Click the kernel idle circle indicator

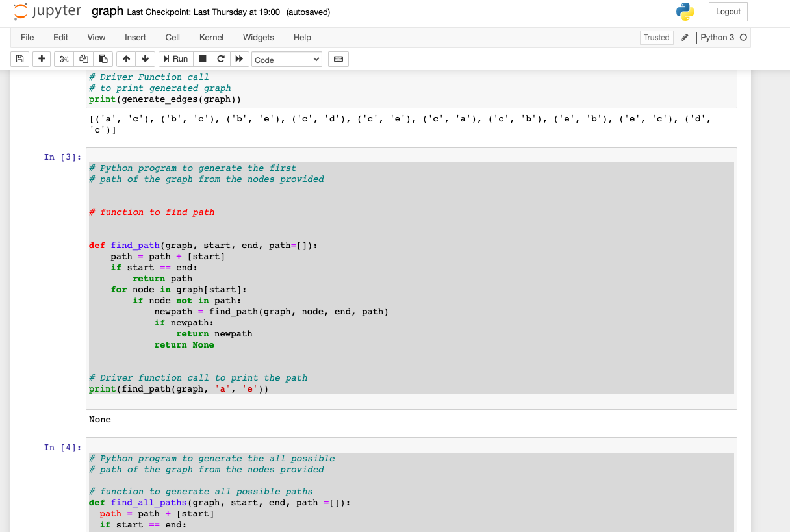[x=743, y=38]
